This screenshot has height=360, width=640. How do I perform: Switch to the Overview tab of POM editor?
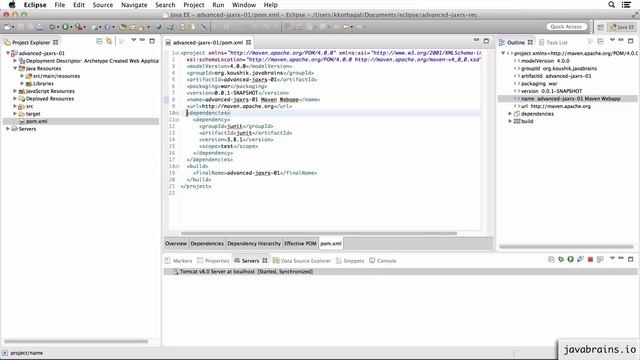(x=176, y=243)
